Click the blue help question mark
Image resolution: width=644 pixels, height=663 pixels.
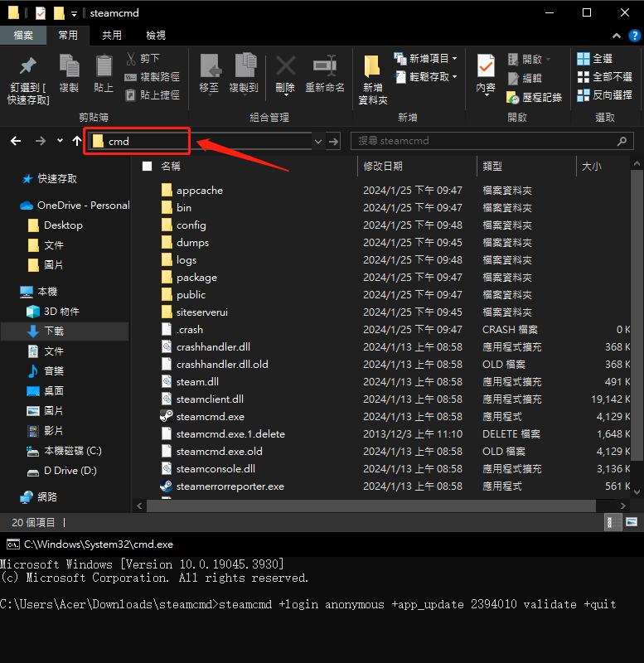[x=634, y=36]
